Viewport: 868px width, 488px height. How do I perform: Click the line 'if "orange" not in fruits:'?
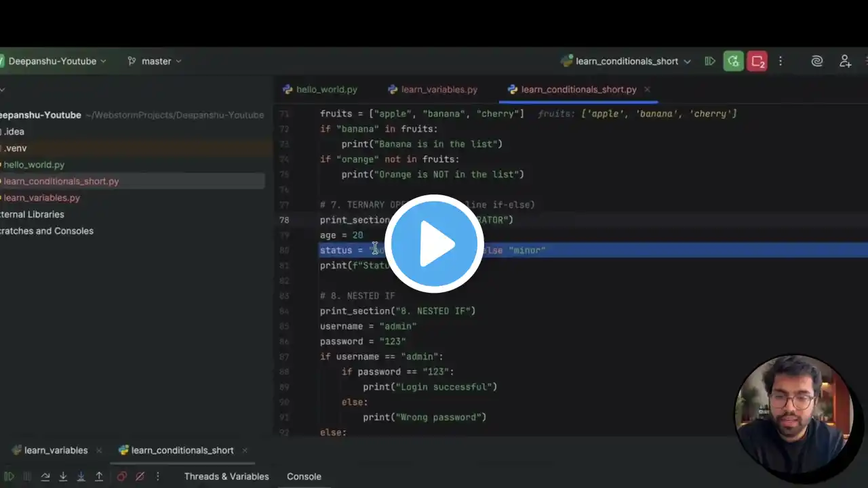(x=390, y=159)
